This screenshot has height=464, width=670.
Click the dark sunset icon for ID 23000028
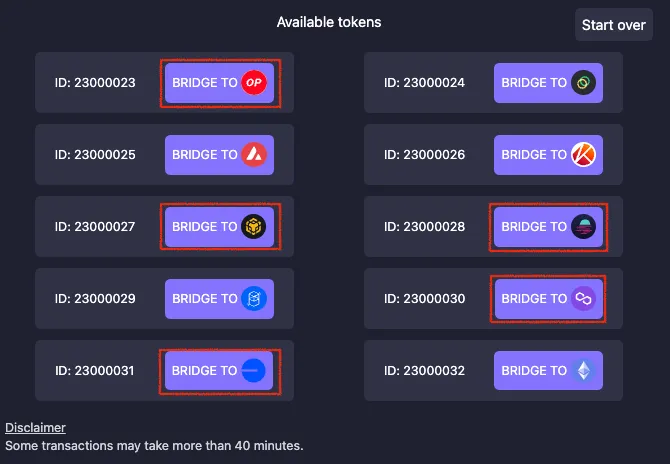[583, 226]
